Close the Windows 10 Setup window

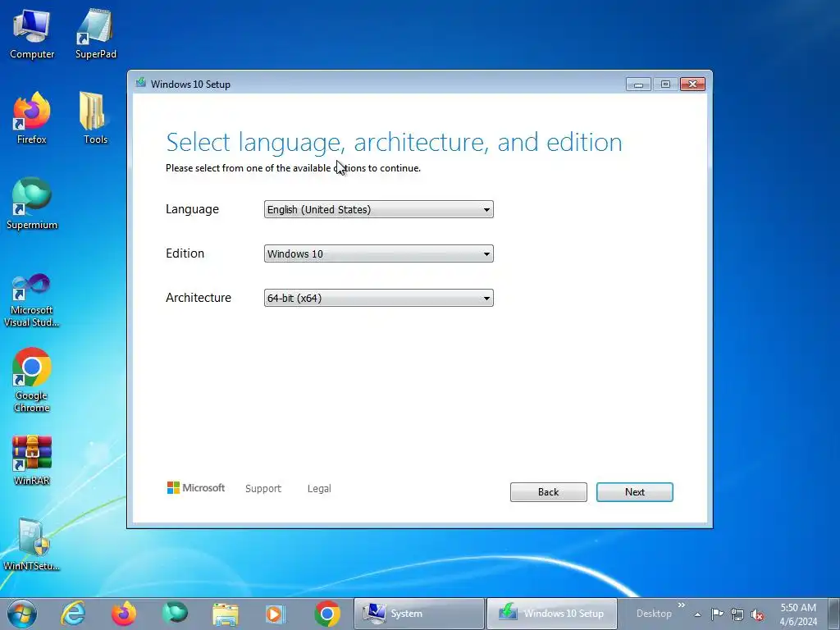[x=692, y=84]
